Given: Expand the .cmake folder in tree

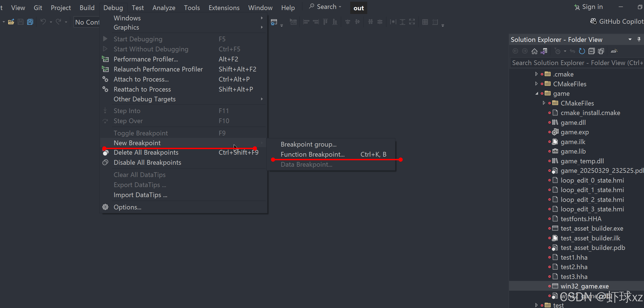Looking at the screenshot, I should pos(536,74).
